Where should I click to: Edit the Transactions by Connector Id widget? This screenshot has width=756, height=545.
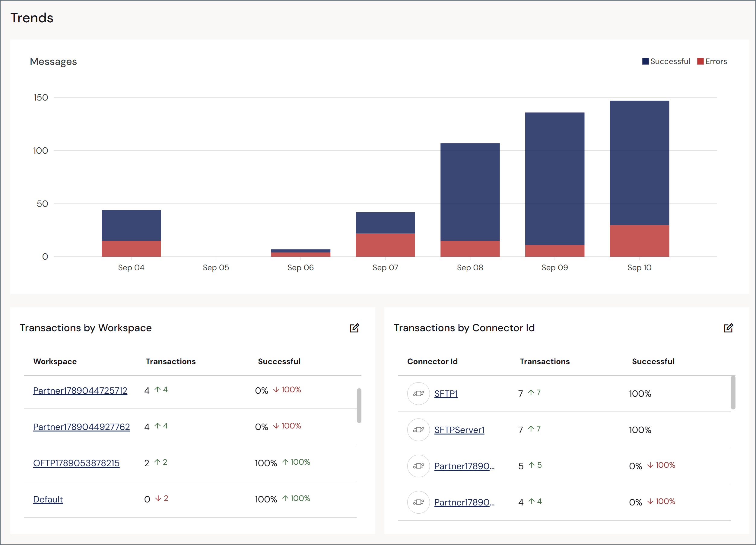(728, 328)
